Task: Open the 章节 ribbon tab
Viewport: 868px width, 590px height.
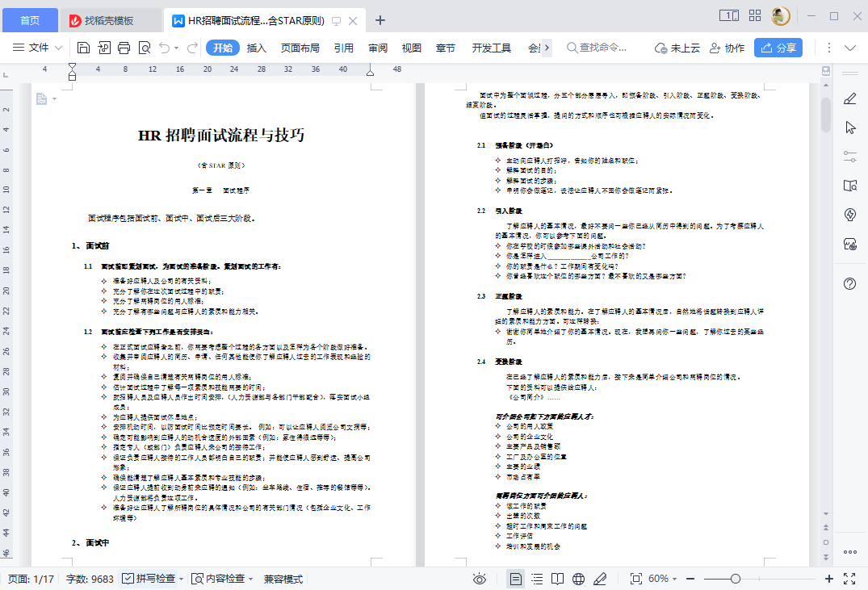Action: coord(445,48)
